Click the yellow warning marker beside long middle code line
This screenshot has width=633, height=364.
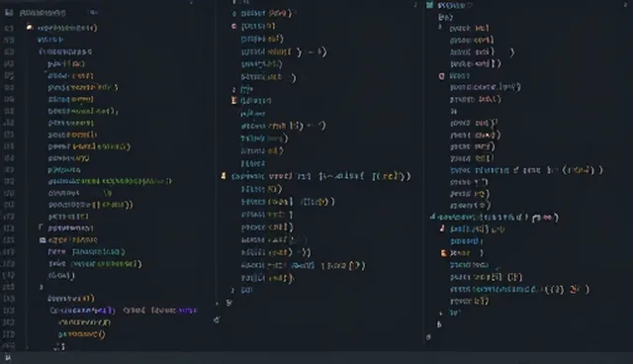coord(224,175)
